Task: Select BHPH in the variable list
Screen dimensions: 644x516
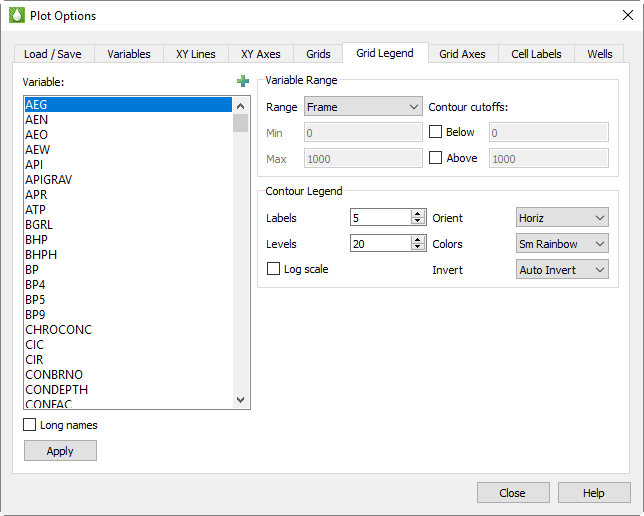Action: pos(128,254)
